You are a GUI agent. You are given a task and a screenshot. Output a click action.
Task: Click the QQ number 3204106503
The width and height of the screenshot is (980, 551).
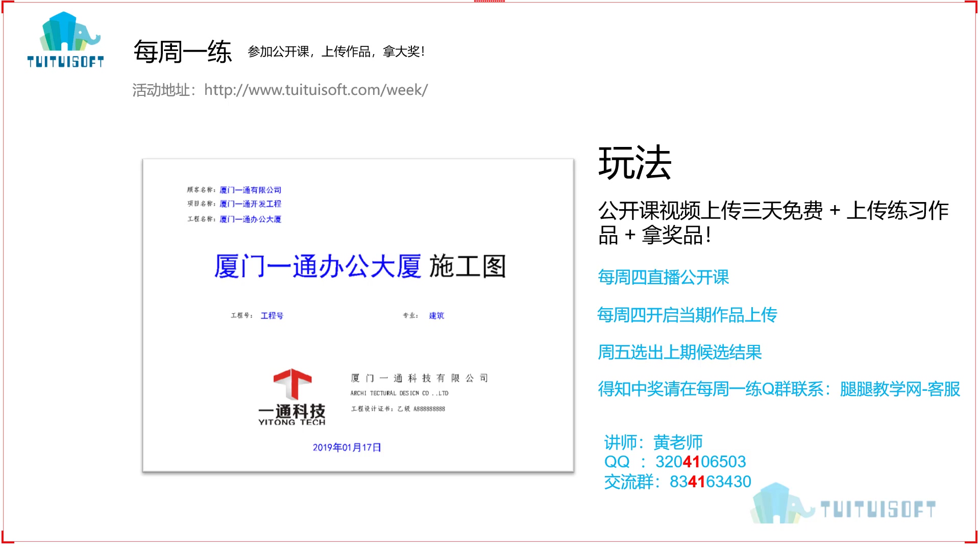pyautogui.click(x=700, y=462)
